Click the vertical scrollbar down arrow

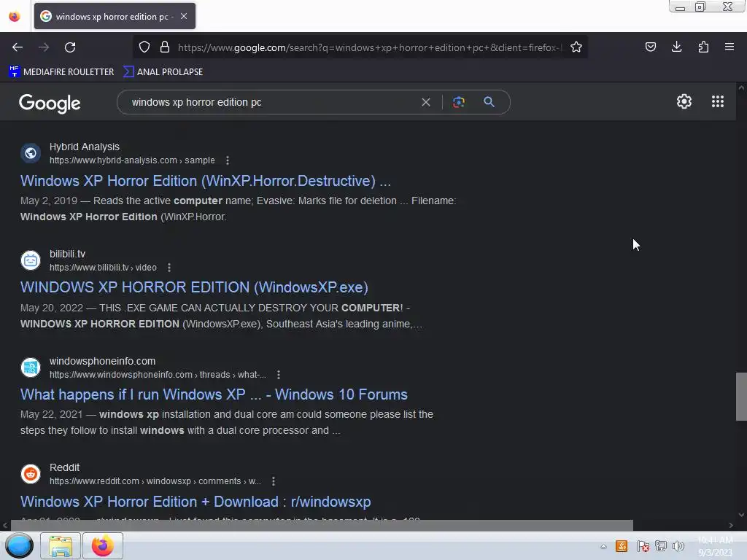pyautogui.click(x=741, y=515)
